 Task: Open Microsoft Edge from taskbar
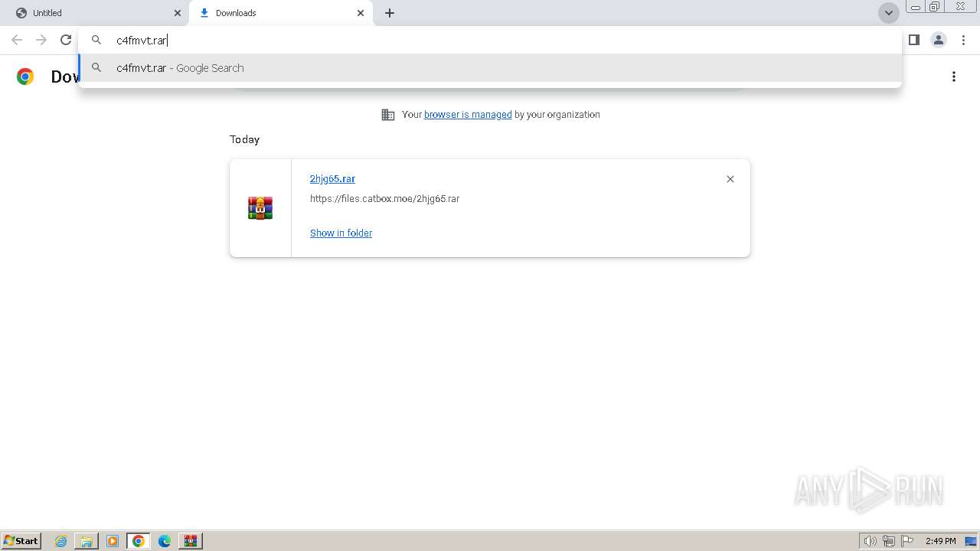click(165, 541)
